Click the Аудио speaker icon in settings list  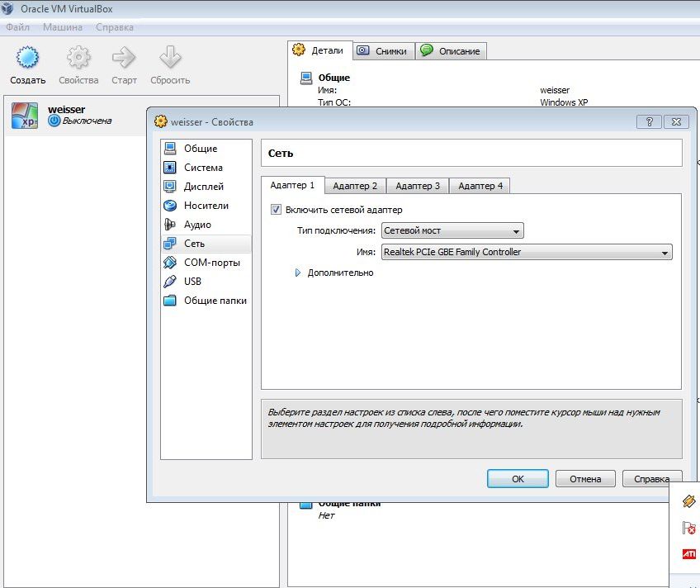170,224
